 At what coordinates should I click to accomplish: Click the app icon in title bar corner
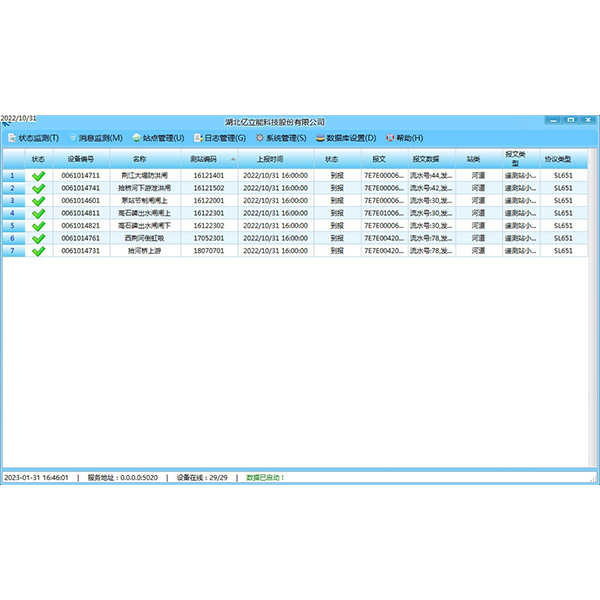[x=5, y=123]
